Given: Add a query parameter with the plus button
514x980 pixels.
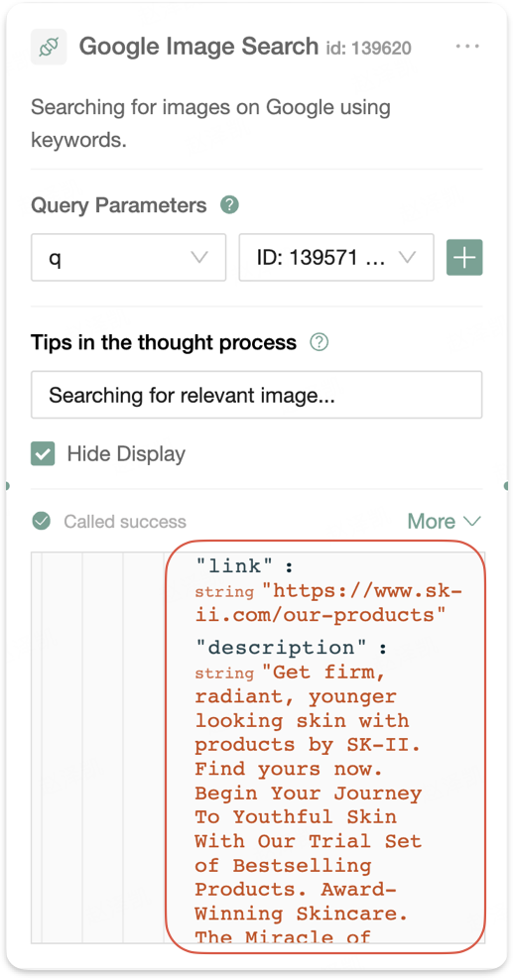Looking at the screenshot, I should coord(464,258).
